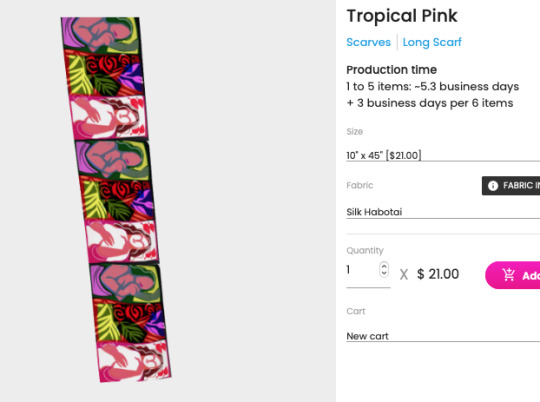Click the bottom pink panel of the scarf
This screenshot has width=540, height=402.
click(x=134, y=360)
